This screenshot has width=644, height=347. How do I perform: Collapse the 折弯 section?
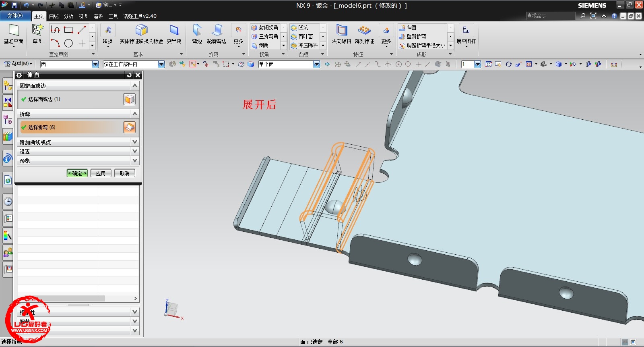(135, 114)
